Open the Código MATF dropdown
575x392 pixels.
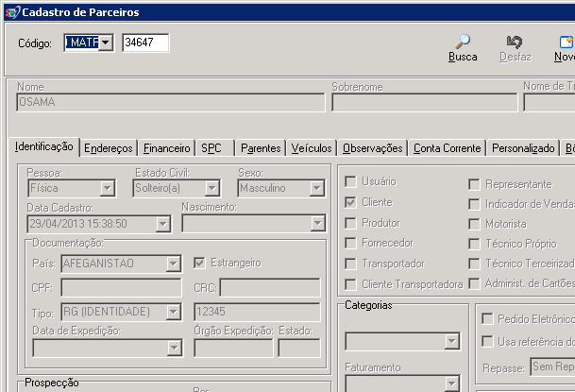click(x=106, y=43)
